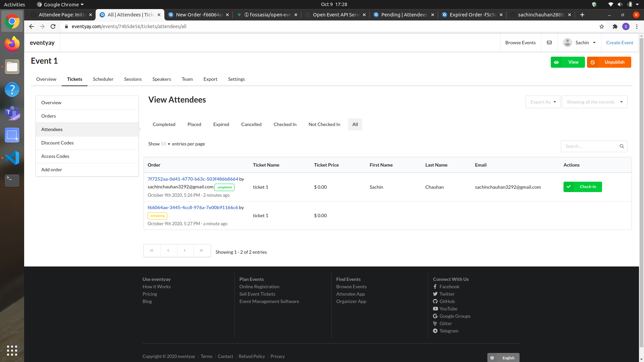Open the Chrome profile avatar
The width and height of the screenshot is (644, 362).
[626, 26]
